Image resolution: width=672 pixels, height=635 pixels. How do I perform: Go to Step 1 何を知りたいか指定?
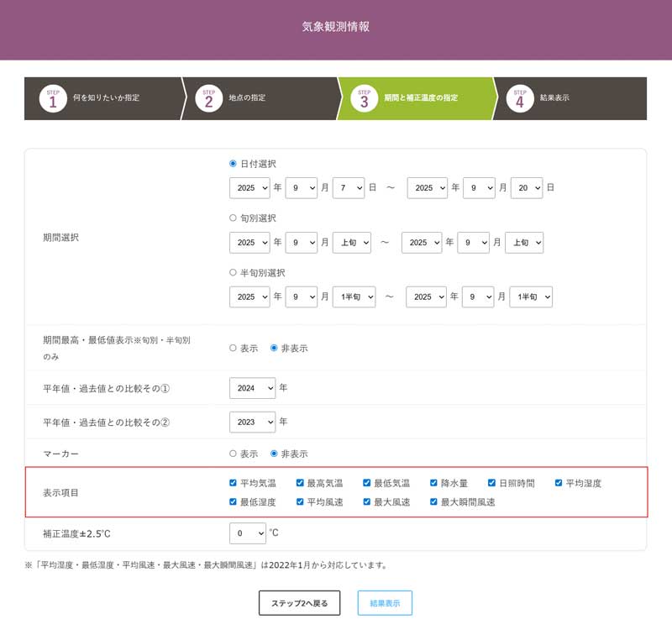click(x=101, y=98)
